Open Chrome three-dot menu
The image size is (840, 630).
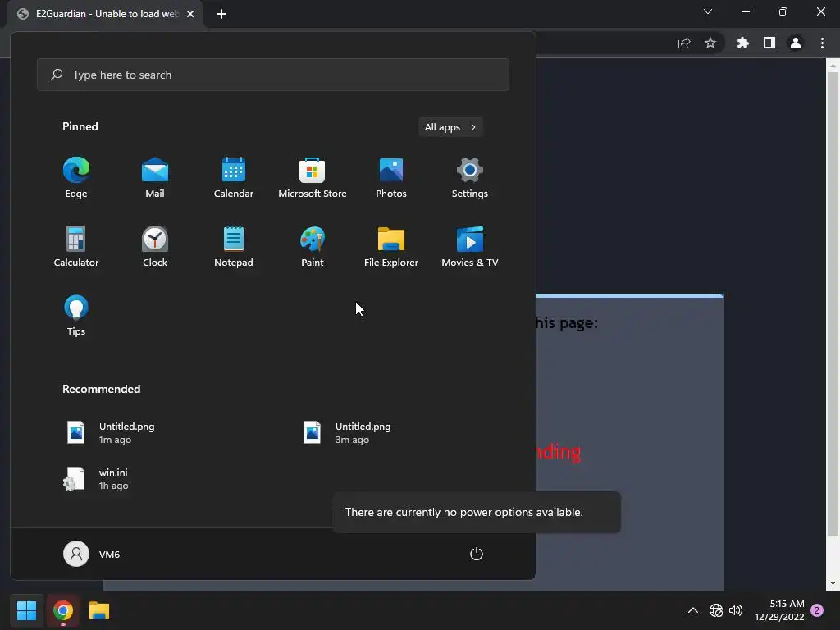coord(822,43)
